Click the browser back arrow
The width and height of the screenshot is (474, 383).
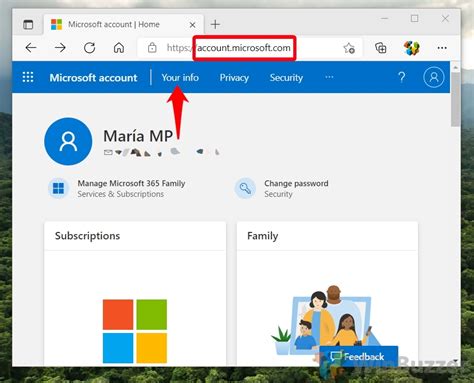31,48
